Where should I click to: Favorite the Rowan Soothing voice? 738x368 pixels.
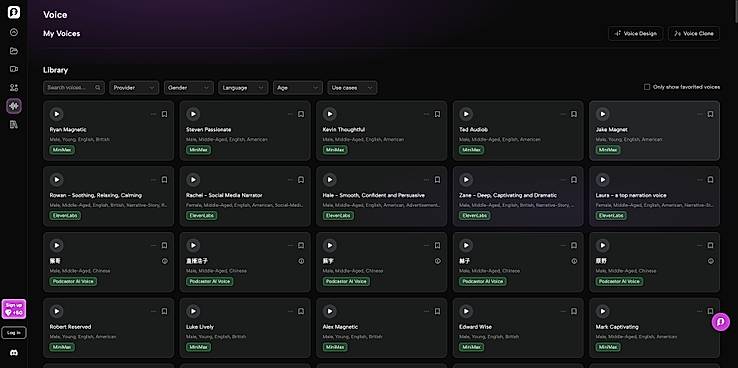[x=164, y=180]
